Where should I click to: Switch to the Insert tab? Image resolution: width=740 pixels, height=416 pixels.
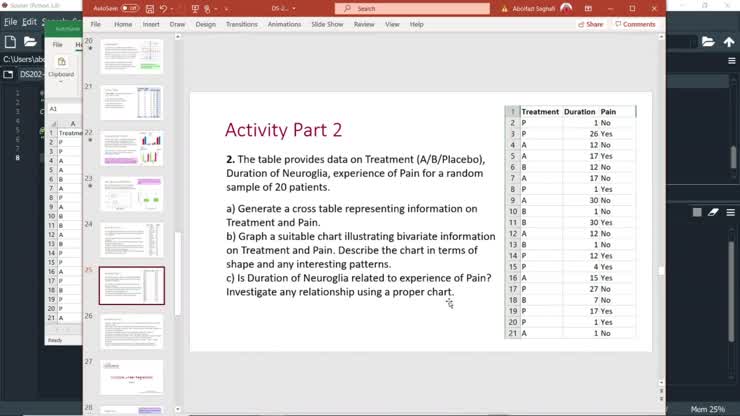point(151,24)
